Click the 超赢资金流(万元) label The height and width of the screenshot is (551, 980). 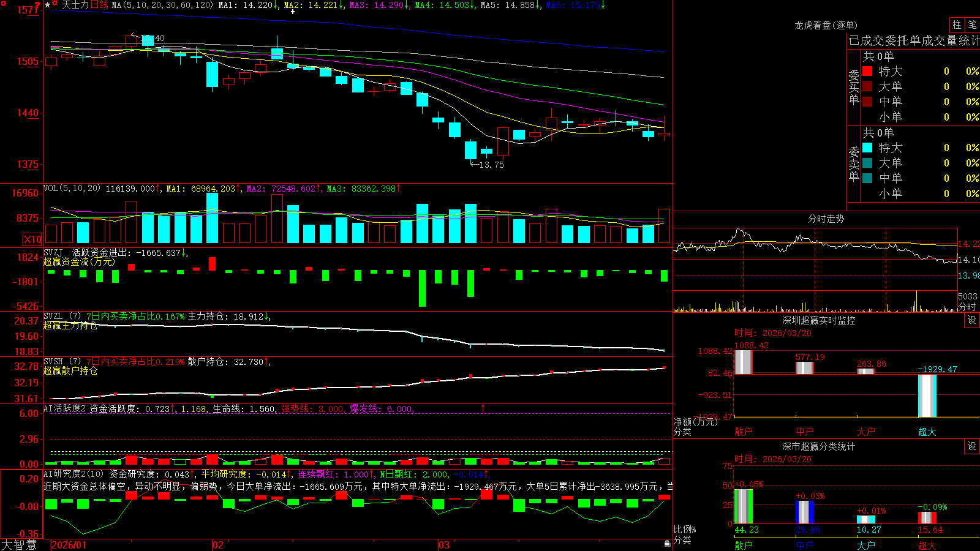point(79,261)
